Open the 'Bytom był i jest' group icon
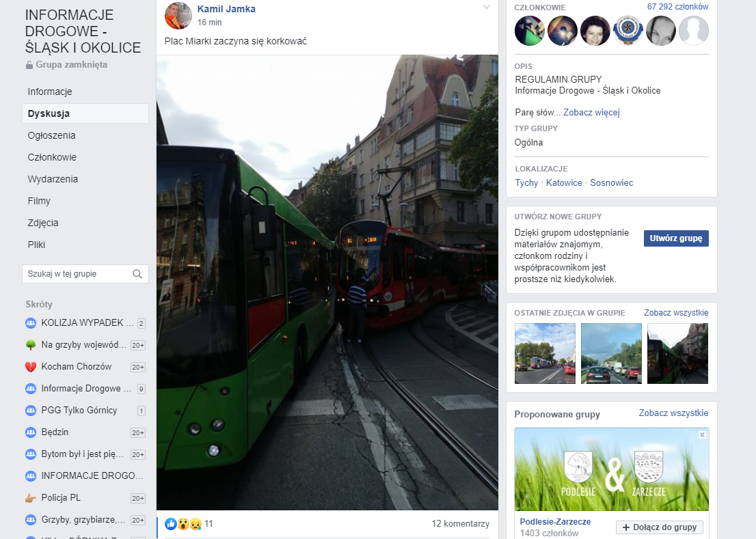This screenshot has height=539, width=756. 30,454
